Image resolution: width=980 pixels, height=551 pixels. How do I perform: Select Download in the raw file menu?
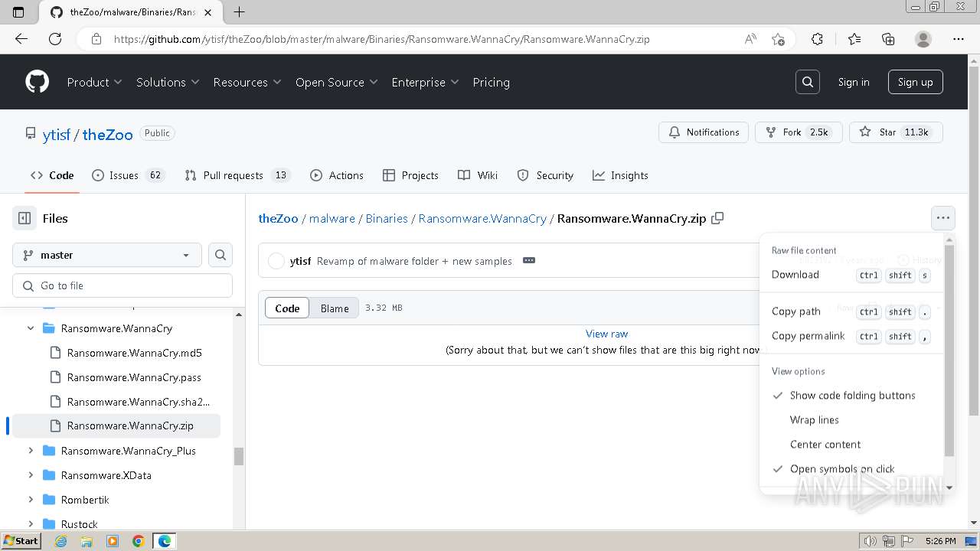852,275
